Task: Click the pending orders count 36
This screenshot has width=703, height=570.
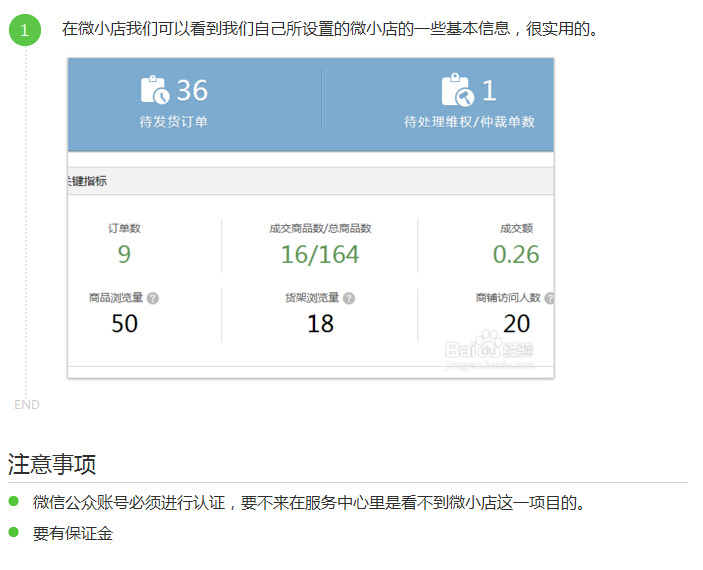Action: point(192,91)
